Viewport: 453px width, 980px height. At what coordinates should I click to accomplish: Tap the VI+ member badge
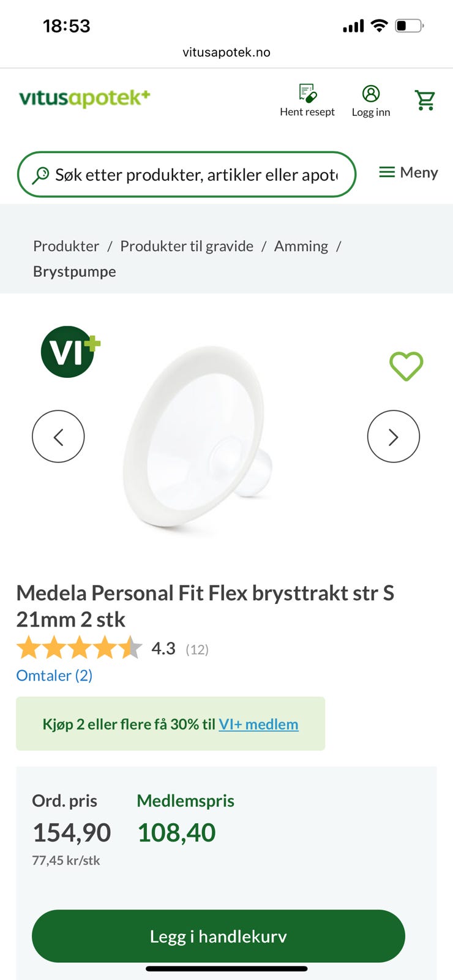pos(70,352)
